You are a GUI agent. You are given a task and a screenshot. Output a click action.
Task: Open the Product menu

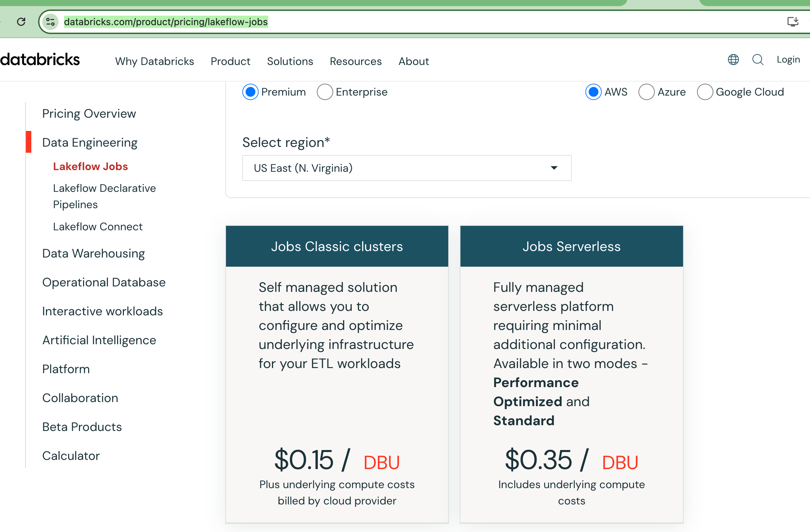[230, 61]
